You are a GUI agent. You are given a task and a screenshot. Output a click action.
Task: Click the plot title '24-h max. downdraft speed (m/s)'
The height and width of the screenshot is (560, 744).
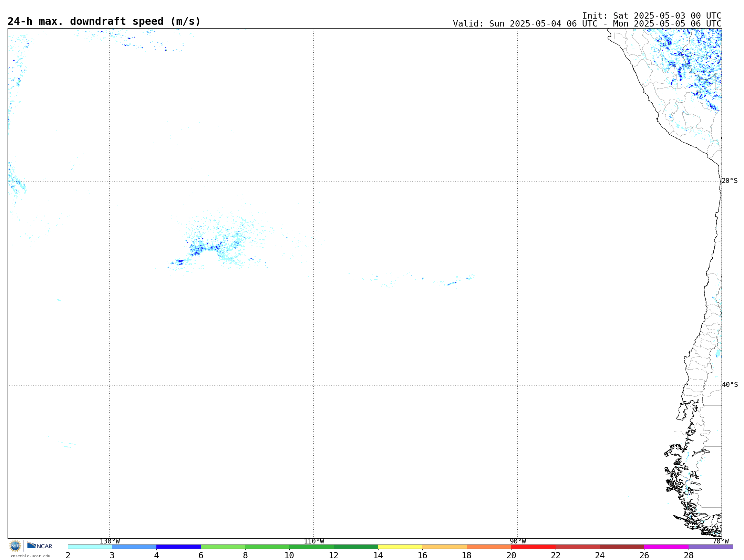104,21
